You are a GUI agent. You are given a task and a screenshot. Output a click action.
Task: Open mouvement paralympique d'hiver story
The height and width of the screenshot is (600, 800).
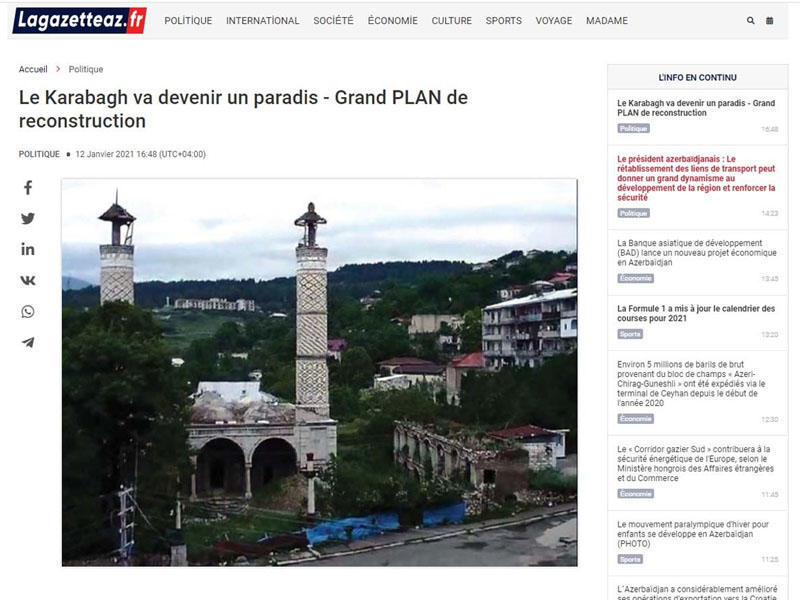693,534
